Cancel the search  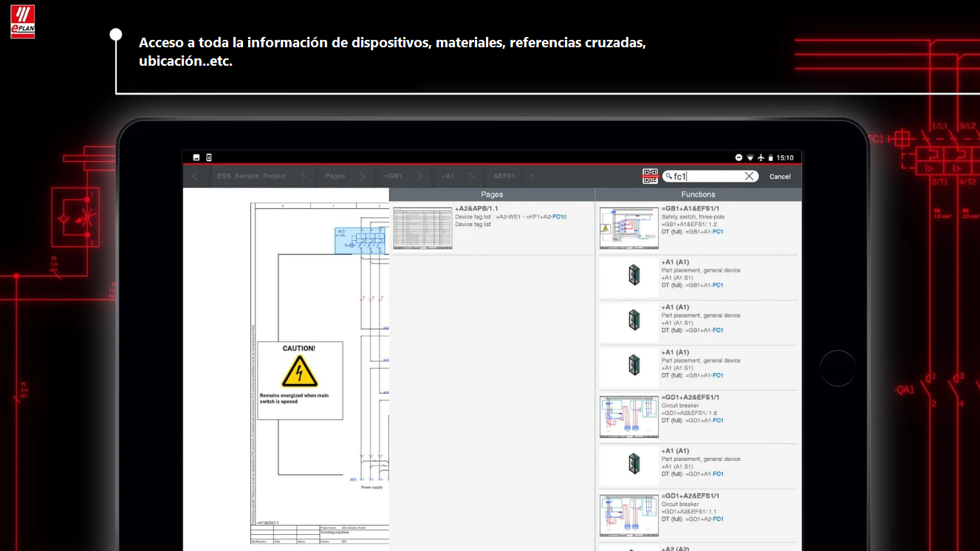click(780, 177)
